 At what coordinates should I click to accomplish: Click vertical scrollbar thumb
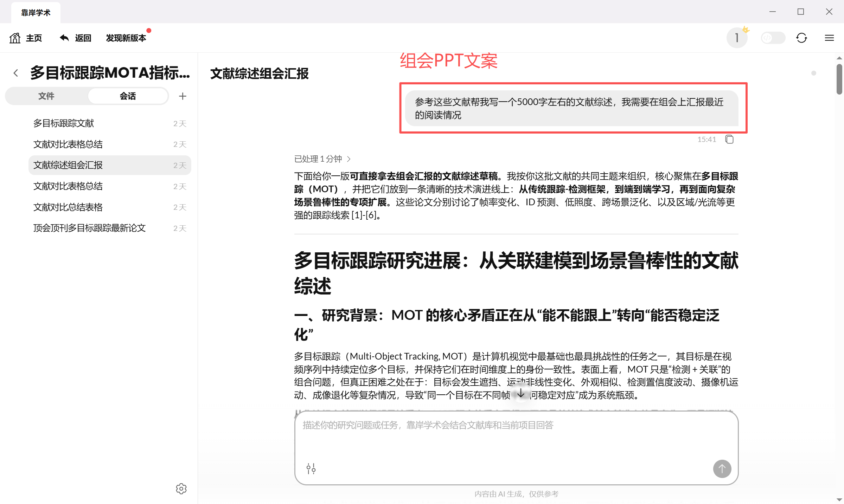(x=839, y=79)
